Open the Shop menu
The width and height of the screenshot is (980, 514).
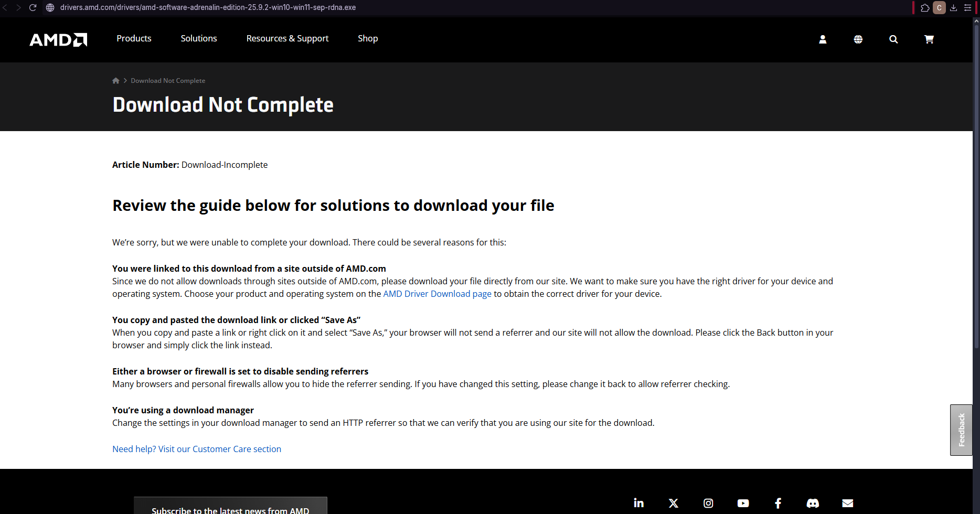(368, 38)
